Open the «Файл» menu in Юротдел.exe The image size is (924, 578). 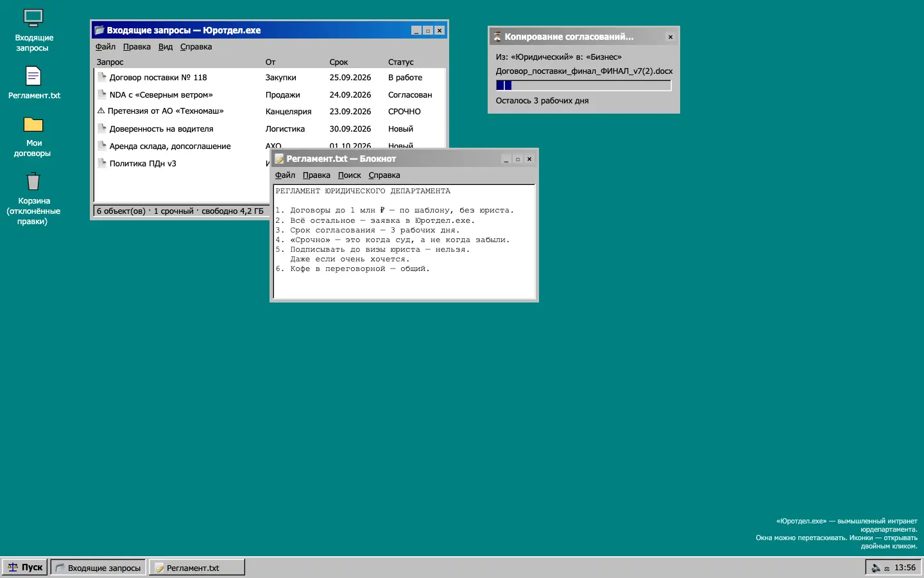pos(105,47)
